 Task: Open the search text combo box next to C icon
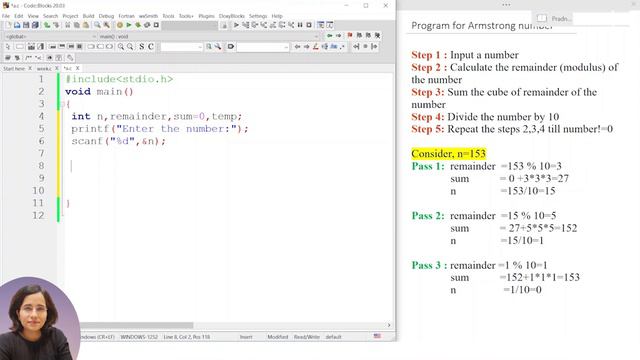tap(181, 47)
